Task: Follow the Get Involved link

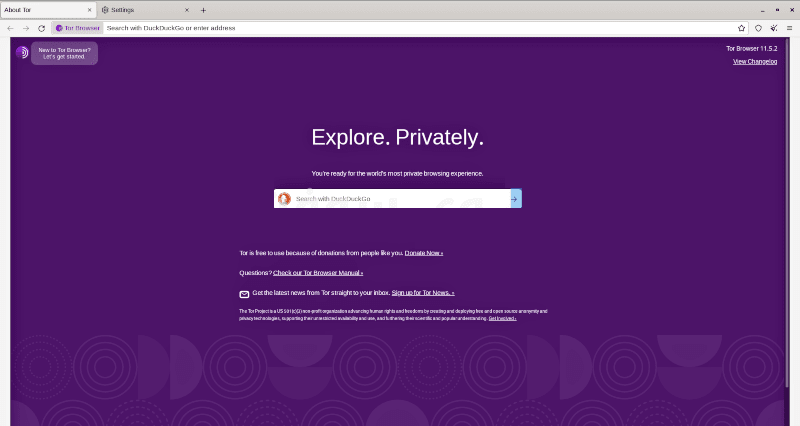Action: click(503, 318)
